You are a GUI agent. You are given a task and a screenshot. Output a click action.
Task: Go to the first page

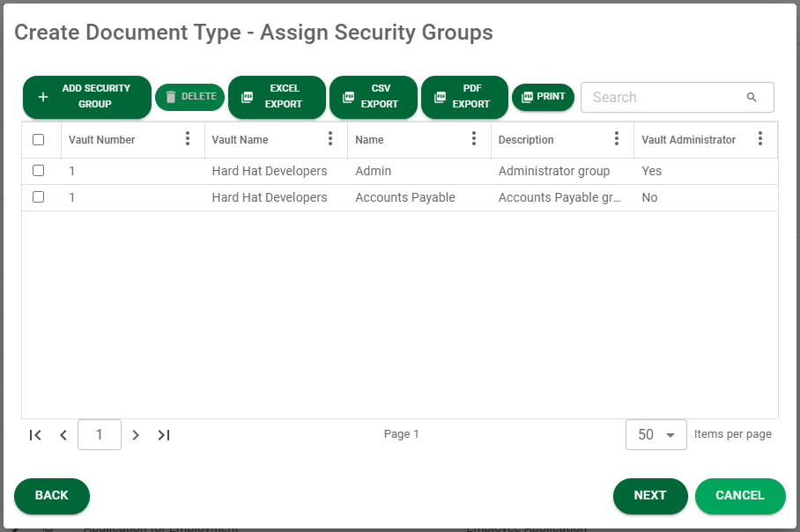(35, 435)
